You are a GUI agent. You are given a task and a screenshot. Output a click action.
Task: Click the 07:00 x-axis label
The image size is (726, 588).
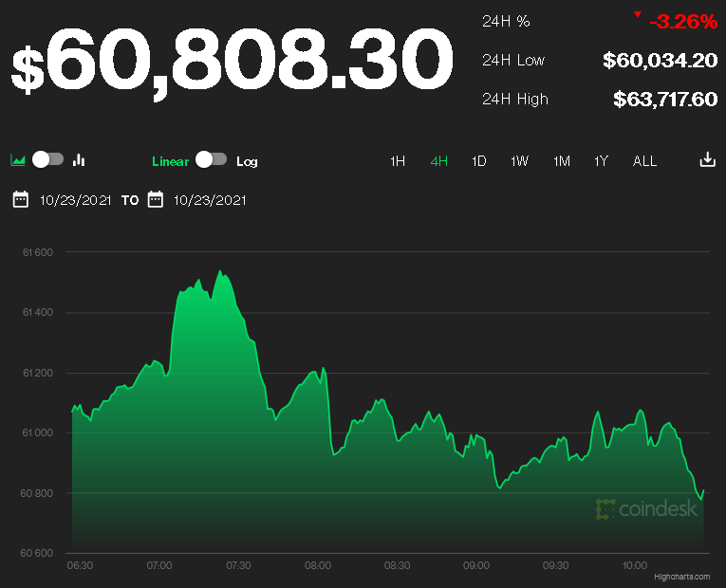click(159, 565)
